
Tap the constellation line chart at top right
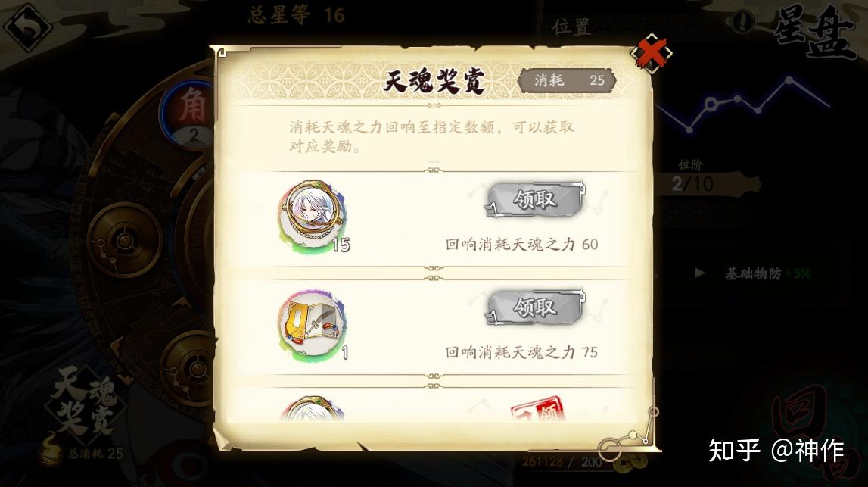(742, 104)
